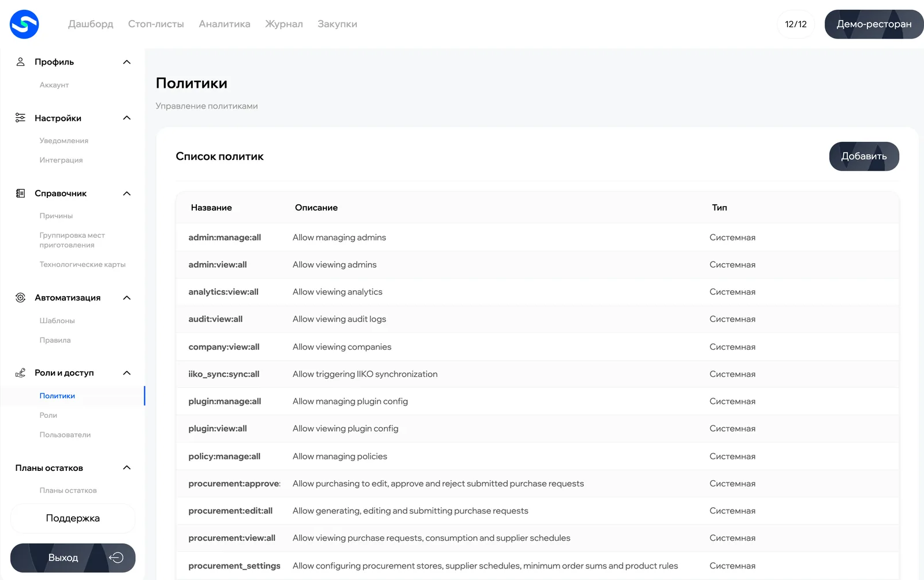Viewport: 924px width, 580px height.
Task: Click the Поддержка button
Action: pos(73,518)
